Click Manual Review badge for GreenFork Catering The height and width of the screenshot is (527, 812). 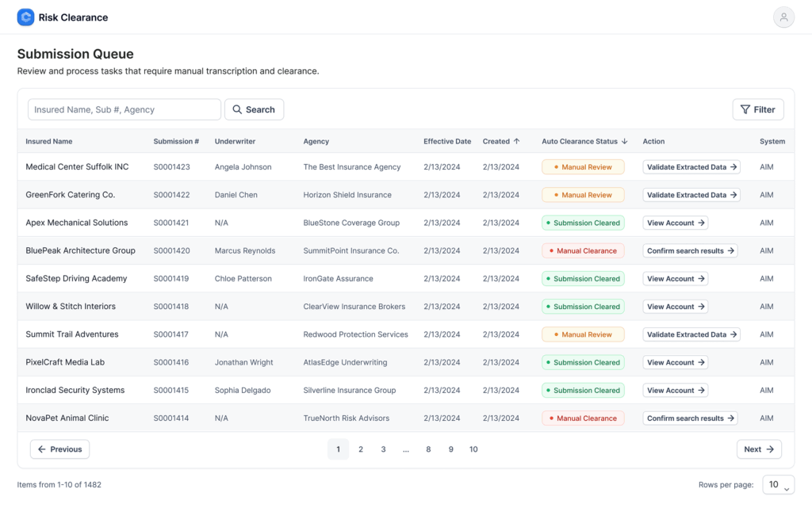583,195
